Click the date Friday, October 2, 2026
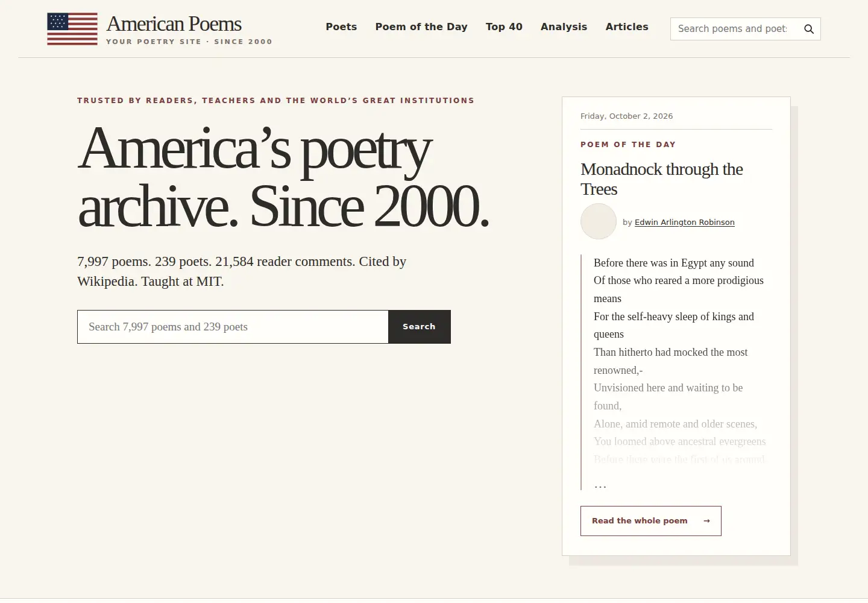The width and height of the screenshot is (868, 603). (627, 116)
